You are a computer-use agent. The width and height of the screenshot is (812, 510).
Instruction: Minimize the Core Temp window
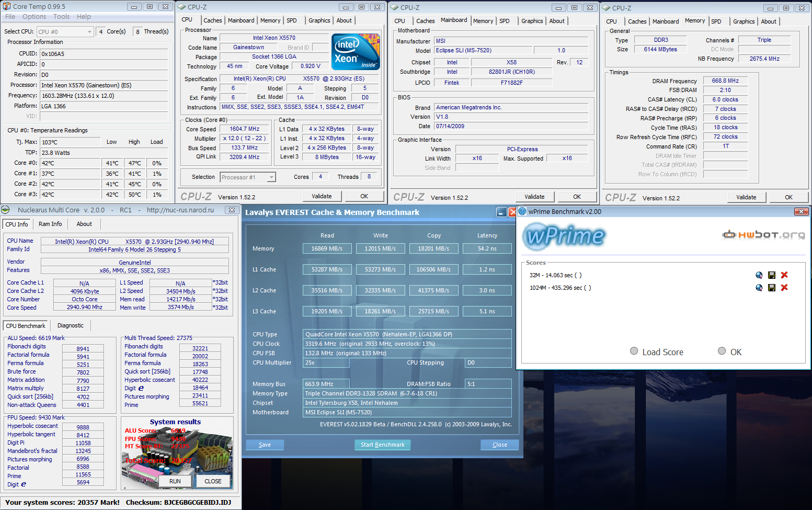pyautogui.click(x=134, y=7)
